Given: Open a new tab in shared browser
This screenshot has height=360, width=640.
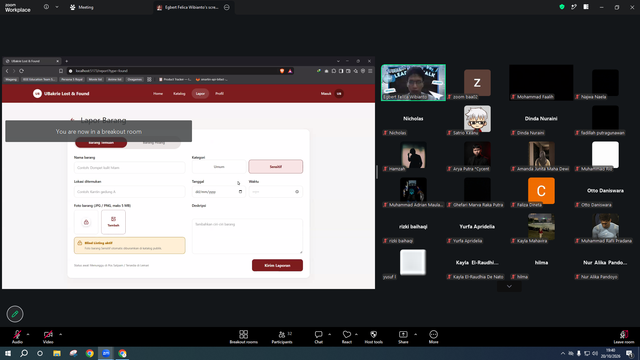Looking at the screenshot, I should (x=67, y=61).
